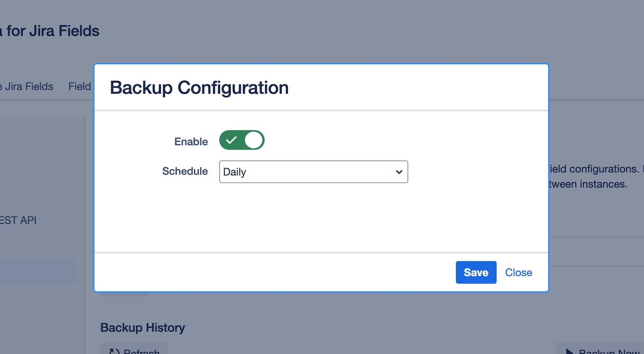
Task: Save the backup configuration
Action: pos(476,273)
